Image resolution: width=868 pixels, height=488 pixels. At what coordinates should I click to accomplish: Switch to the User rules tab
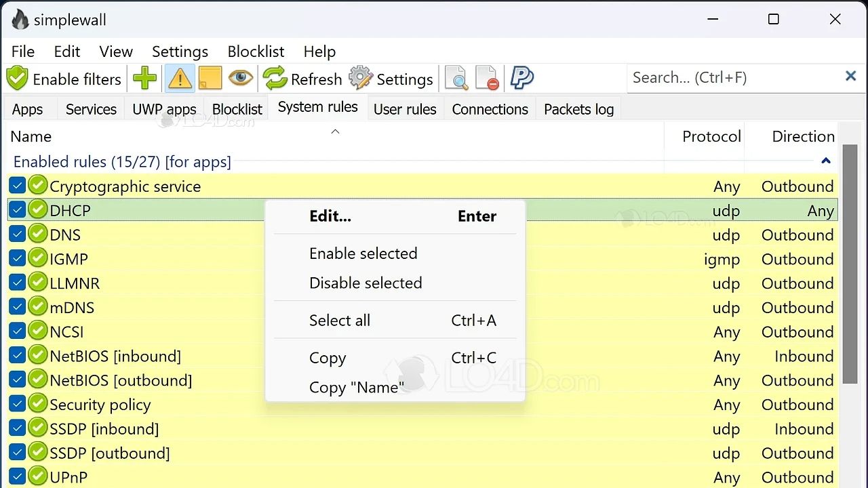405,109
